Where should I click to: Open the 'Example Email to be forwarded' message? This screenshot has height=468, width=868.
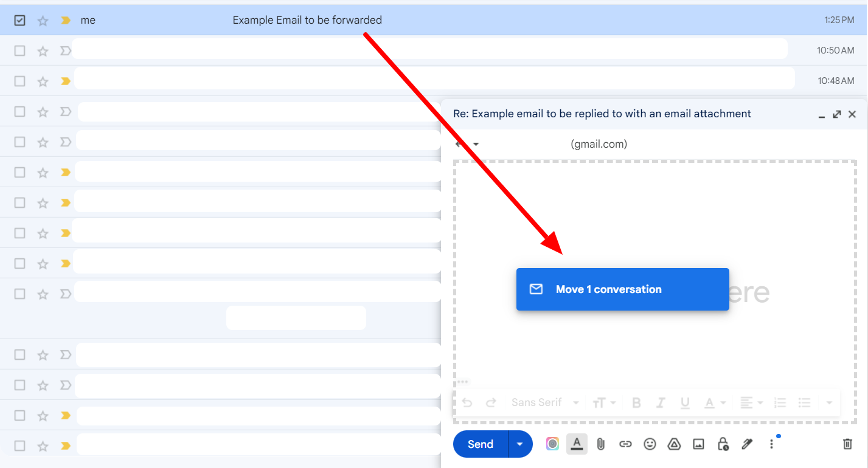[x=307, y=20]
